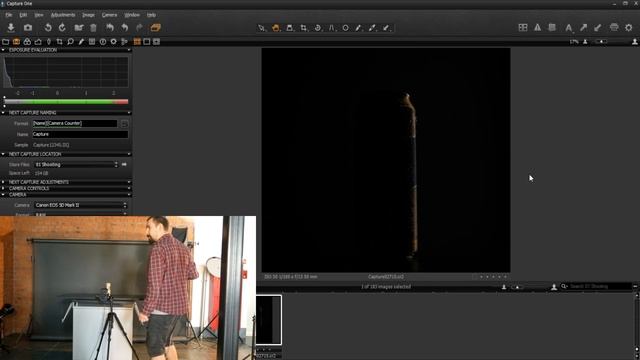The width and height of the screenshot is (640, 360).
Task: Select the captured image thumbnail in browser
Action: pyautogui.click(x=269, y=320)
